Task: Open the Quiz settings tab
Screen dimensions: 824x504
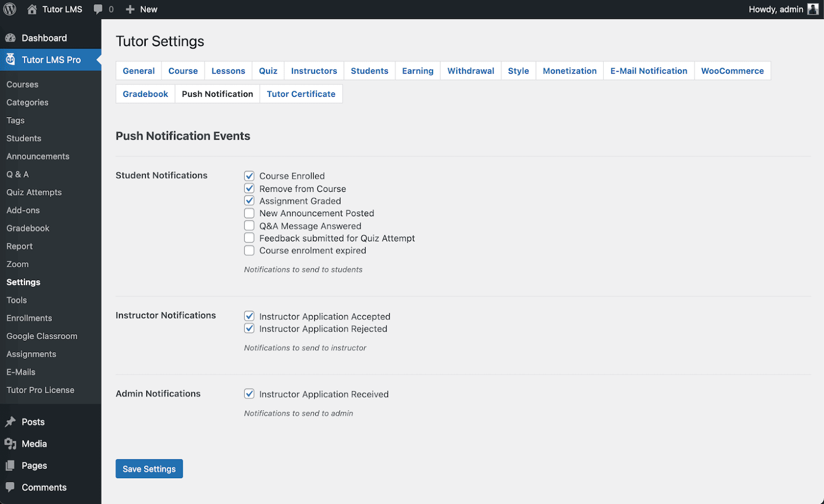Action: (268, 71)
